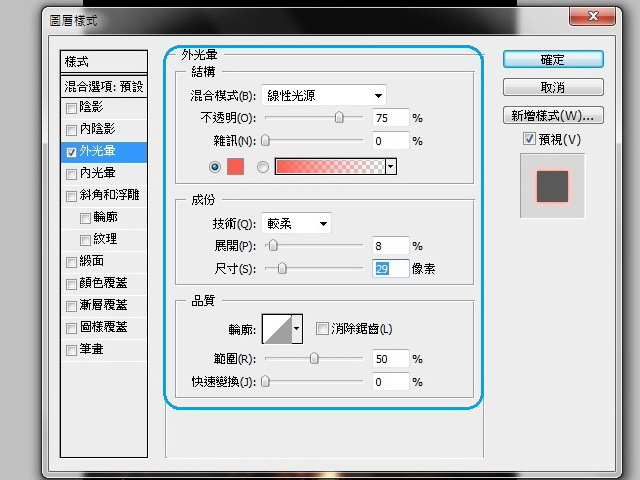Tick the 斜角和浮雕 checkbox
The width and height of the screenshot is (640, 480).
click(71, 196)
